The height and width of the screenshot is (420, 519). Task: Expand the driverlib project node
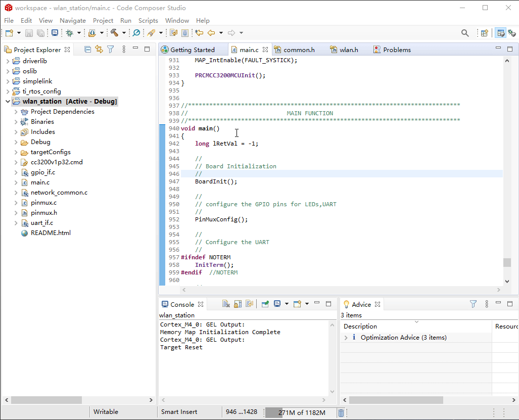(x=8, y=61)
